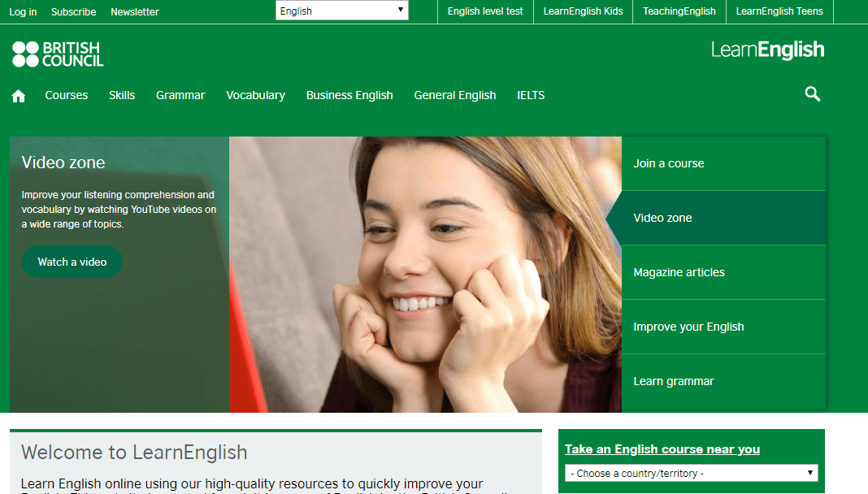The height and width of the screenshot is (494, 868).
Task: Open the Grammar menu
Action: click(180, 95)
